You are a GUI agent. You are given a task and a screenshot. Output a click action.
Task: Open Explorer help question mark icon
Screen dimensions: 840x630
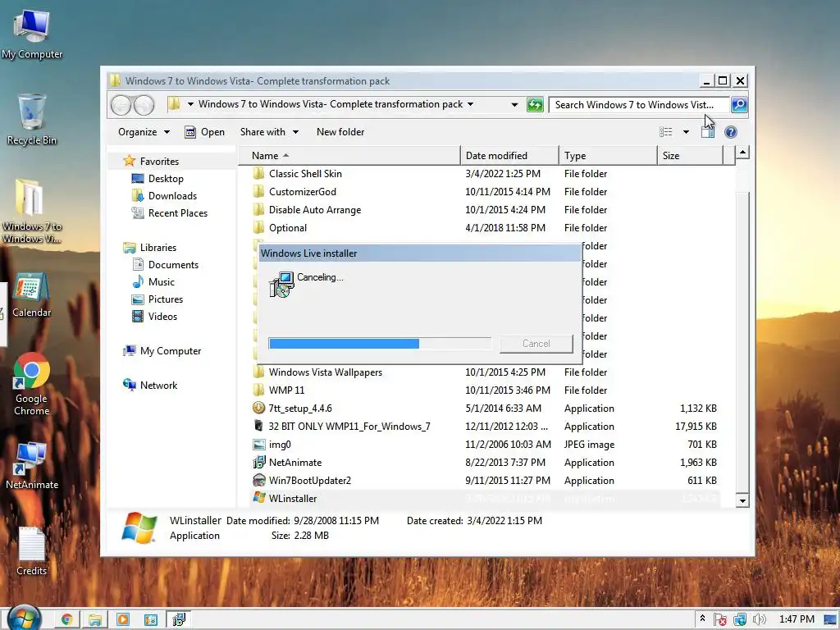731,132
